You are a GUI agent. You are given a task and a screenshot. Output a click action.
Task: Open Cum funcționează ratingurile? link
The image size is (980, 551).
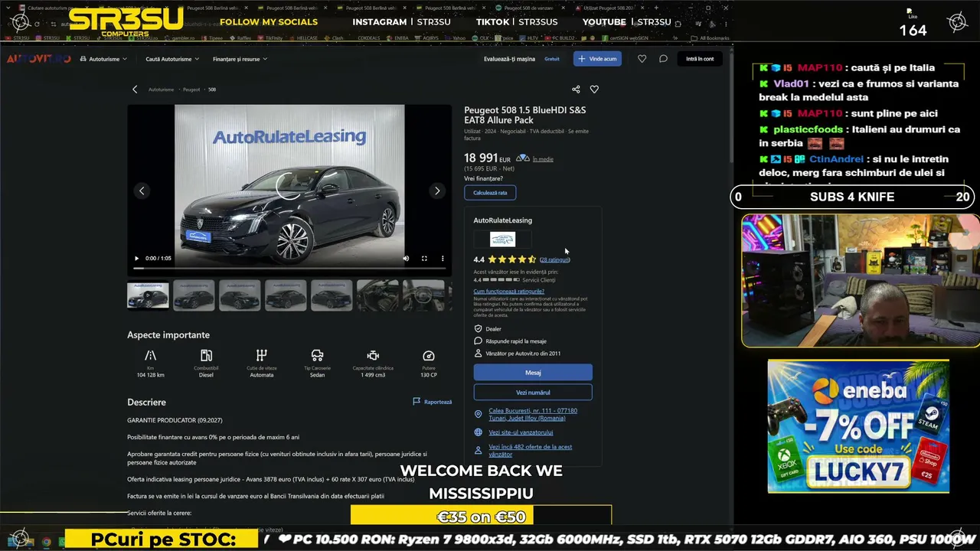point(508,291)
